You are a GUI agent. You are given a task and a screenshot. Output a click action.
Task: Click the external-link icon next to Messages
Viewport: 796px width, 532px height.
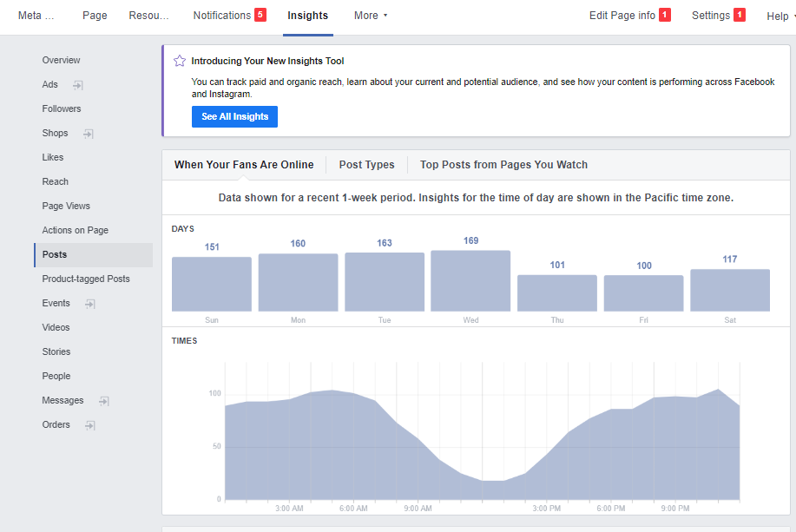(104, 401)
